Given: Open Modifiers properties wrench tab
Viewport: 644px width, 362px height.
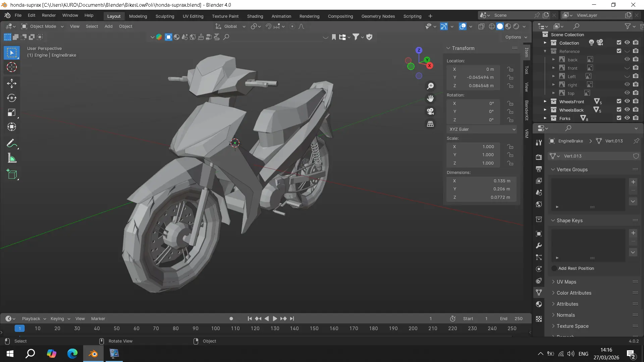Looking at the screenshot, I should tap(539, 246).
